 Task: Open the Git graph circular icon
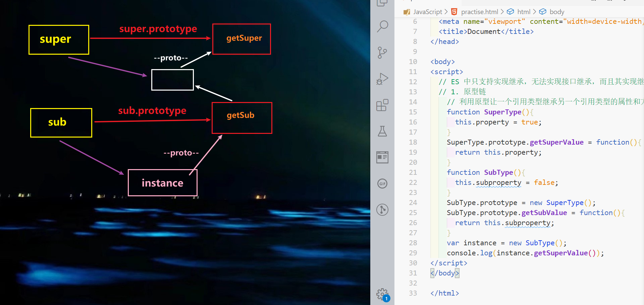coord(382,210)
